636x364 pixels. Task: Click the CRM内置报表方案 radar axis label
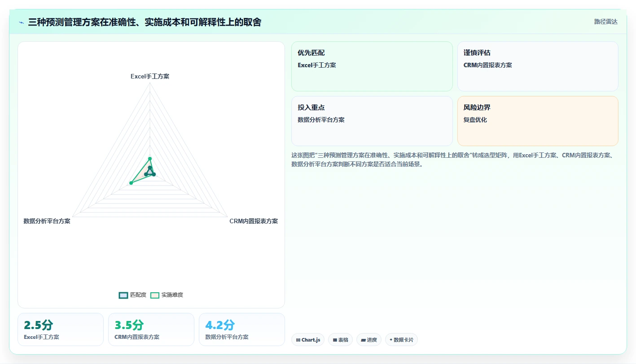(x=254, y=221)
